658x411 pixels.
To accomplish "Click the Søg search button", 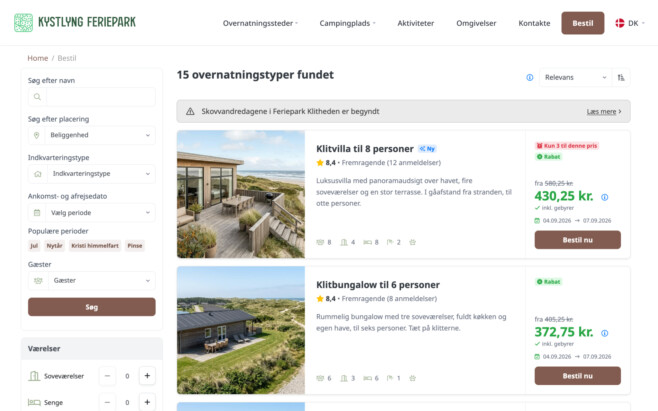I will click(92, 307).
